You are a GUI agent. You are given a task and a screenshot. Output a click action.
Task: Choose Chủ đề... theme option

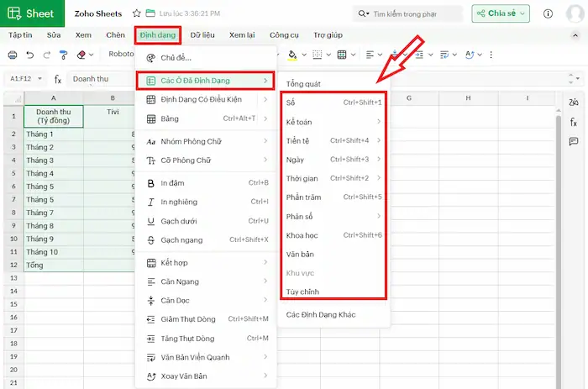(206, 58)
